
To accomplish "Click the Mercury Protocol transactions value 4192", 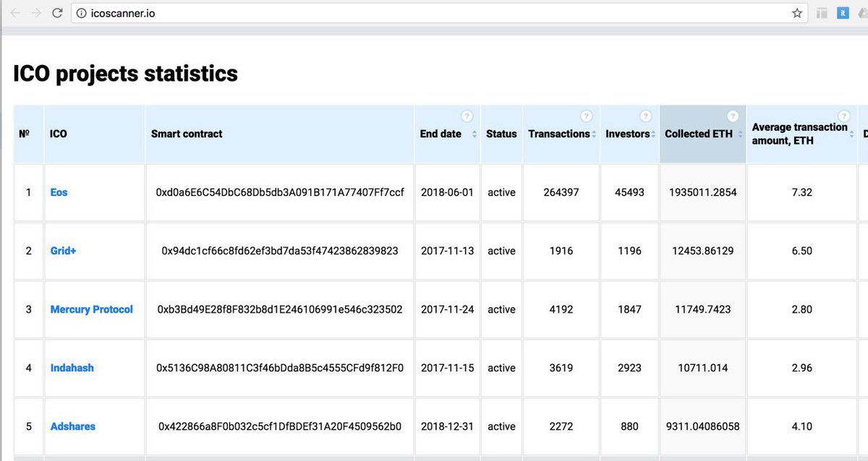I will 561,309.
